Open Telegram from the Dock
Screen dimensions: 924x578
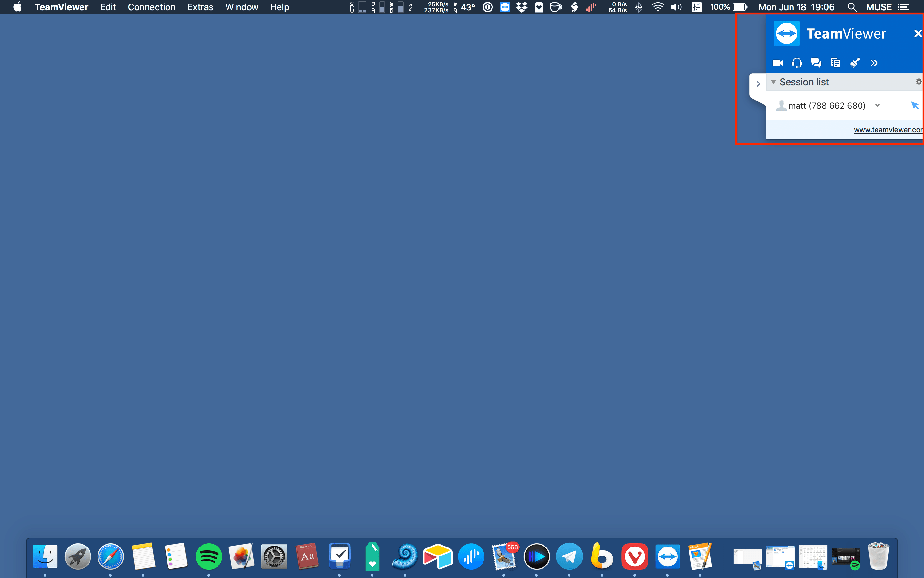pos(569,556)
